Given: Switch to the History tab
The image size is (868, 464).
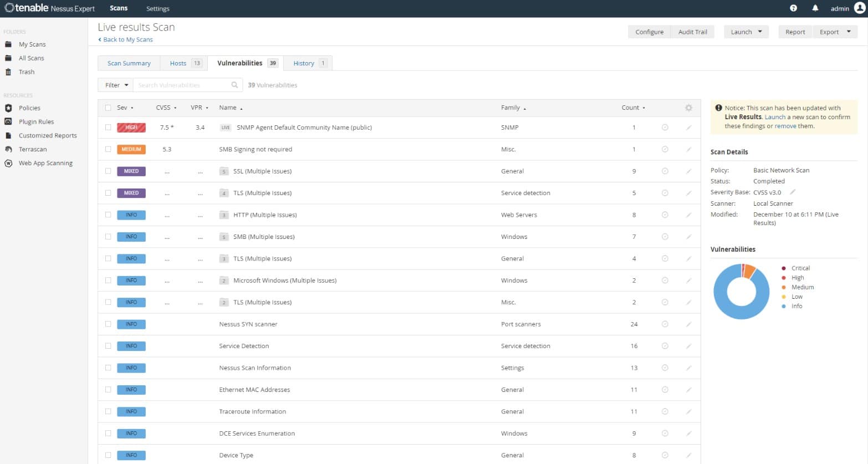Looking at the screenshot, I should [x=308, y=63].
